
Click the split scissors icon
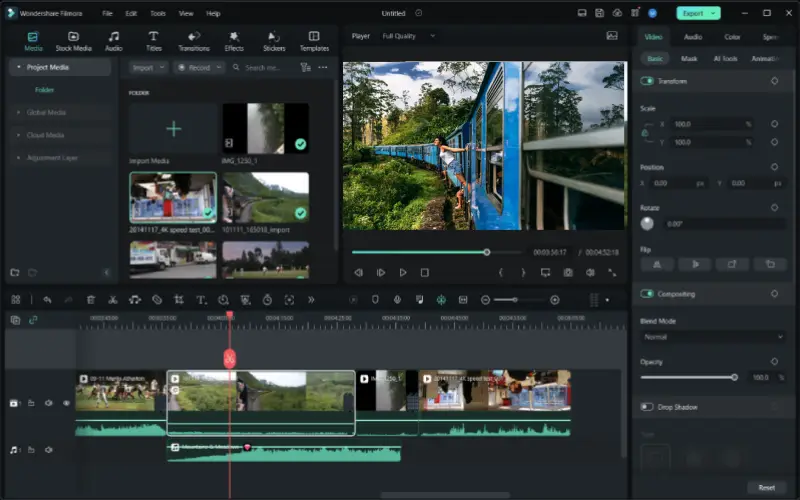point(113,300)
